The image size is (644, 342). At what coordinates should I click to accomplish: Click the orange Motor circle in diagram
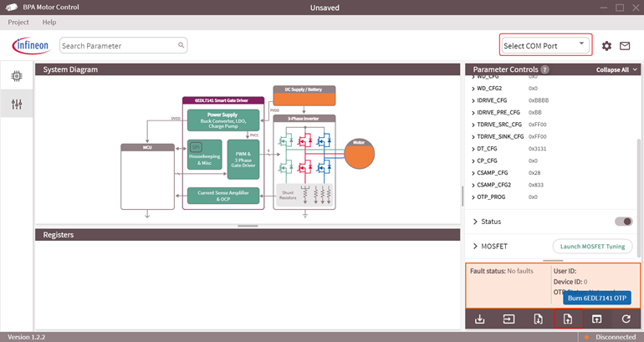(x=359, y=154)
